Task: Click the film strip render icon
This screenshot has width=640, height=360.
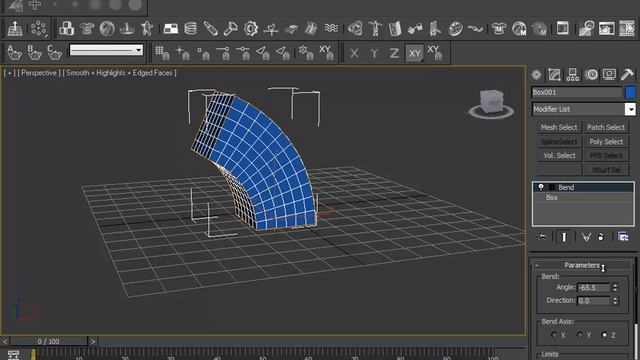Action: point(627,29)
